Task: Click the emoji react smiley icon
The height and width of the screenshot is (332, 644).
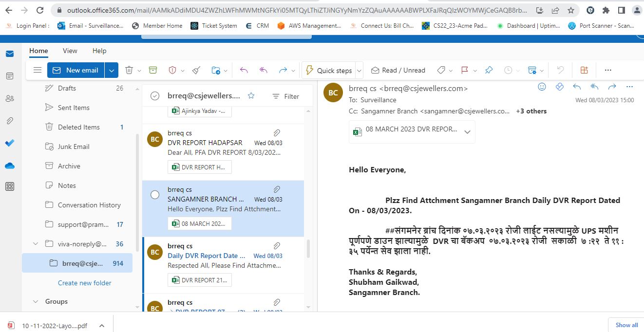Action: coord(542,87)
